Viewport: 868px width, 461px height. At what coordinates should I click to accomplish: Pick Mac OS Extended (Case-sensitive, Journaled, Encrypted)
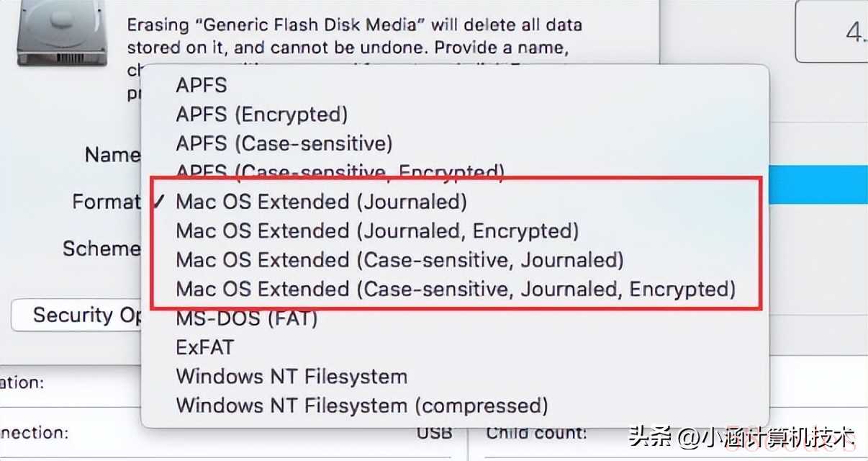point(455,289)
